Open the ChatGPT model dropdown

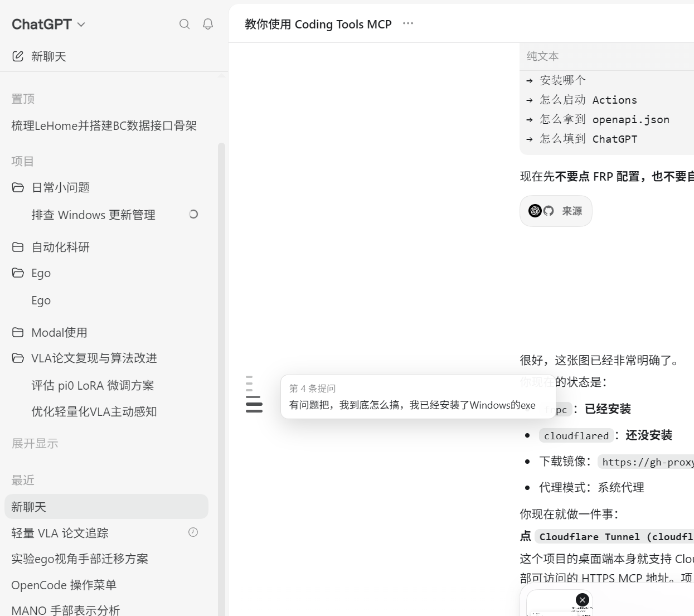pos(48,24)
